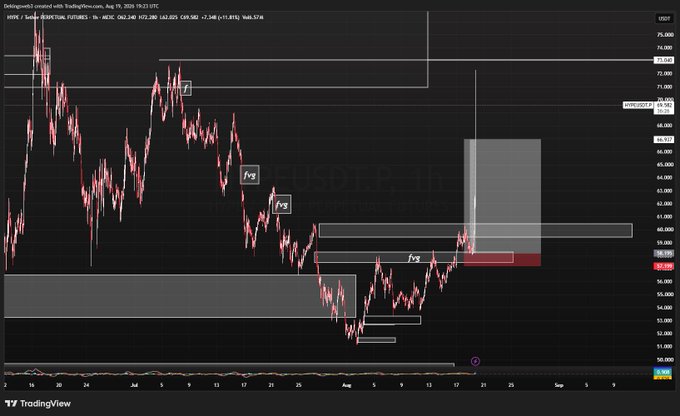Open the USDT currency selector on the price axis
680x416 pixels.
664,19
